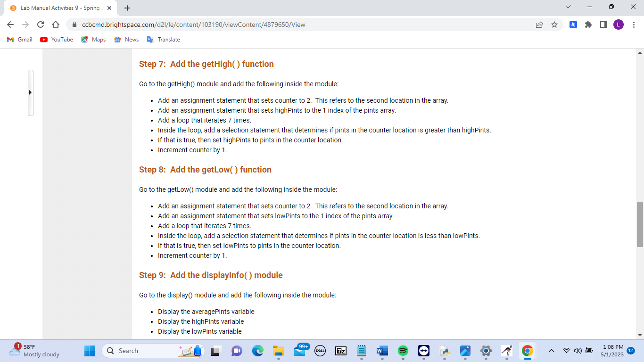Viewport: 644px width, 362px height.
Task: Click the speaker volume icon in system tray
Action: point(577,351)
